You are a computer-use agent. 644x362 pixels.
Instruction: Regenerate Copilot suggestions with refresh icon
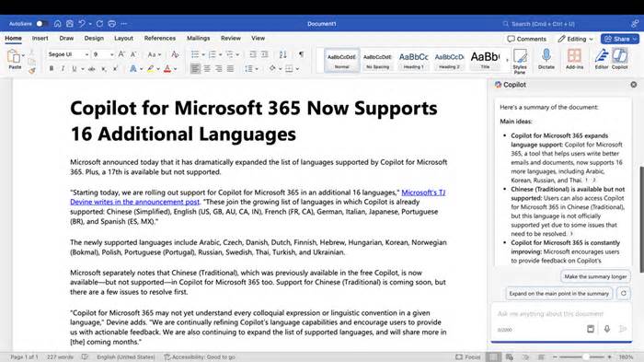coord(624,293)
